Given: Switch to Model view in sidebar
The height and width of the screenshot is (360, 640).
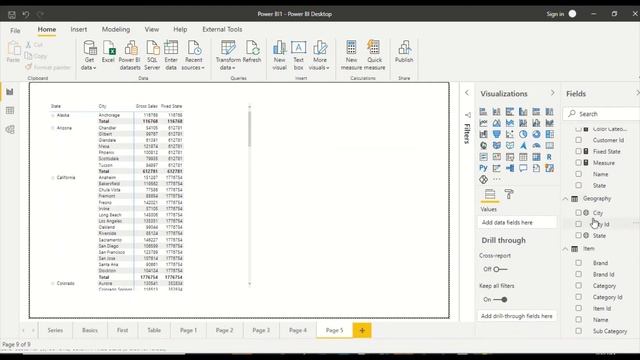Looking at the screenshot, I should point(10,130).
